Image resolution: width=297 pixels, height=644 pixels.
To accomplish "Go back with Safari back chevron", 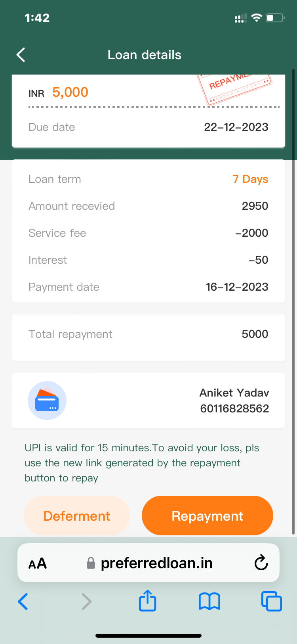I will click(23, 602).
